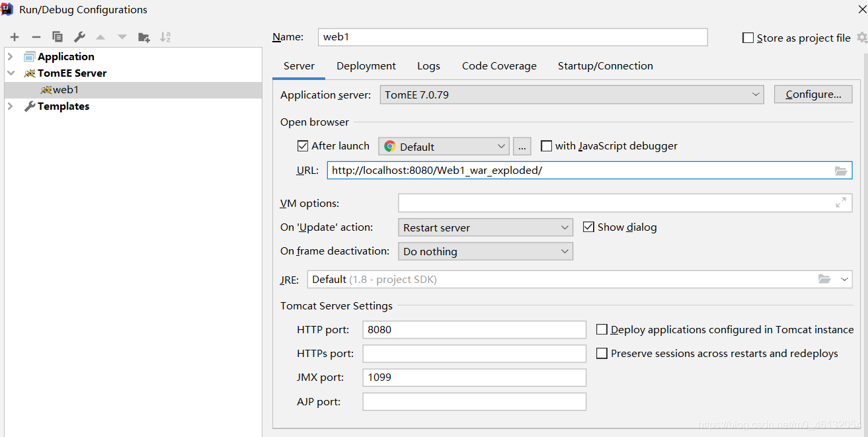868x437 pixels.
Task: Open the JRE dropdown arrow
Action: (x=845, y=279)
